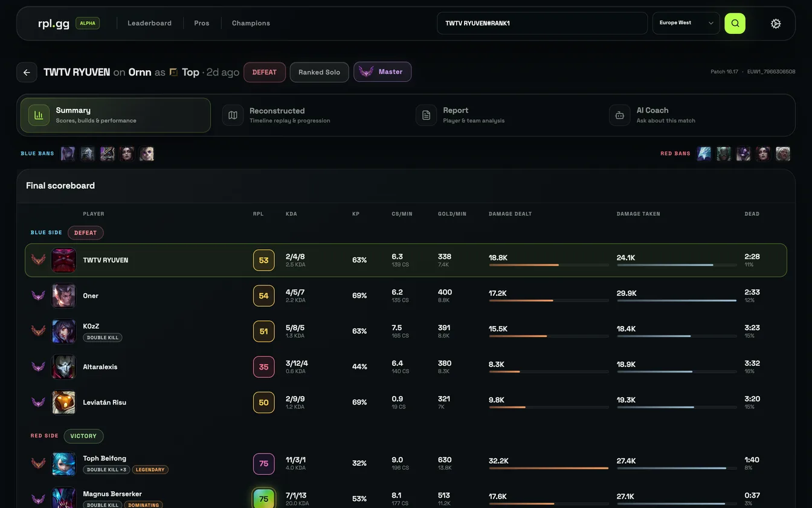Click the Top lane role icon in the header
812x508 pixels.
(173, 72)
